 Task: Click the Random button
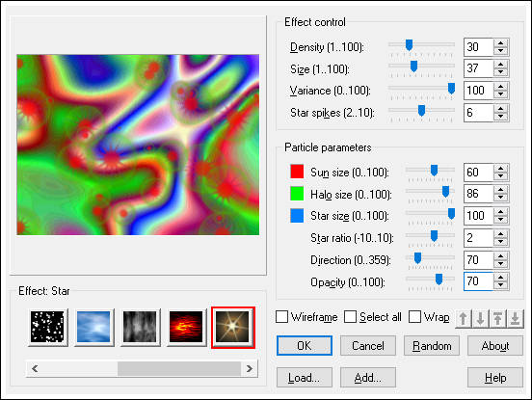[x=432, y=346]
